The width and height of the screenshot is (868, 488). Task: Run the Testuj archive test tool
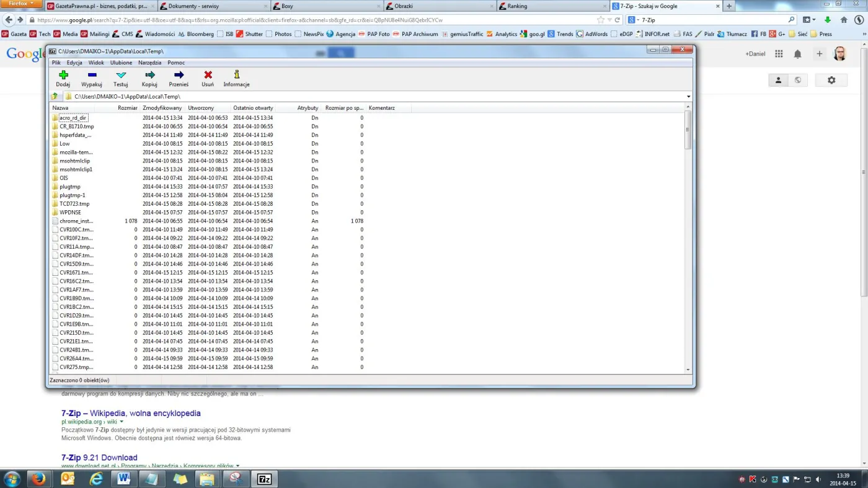pos(121,74)
